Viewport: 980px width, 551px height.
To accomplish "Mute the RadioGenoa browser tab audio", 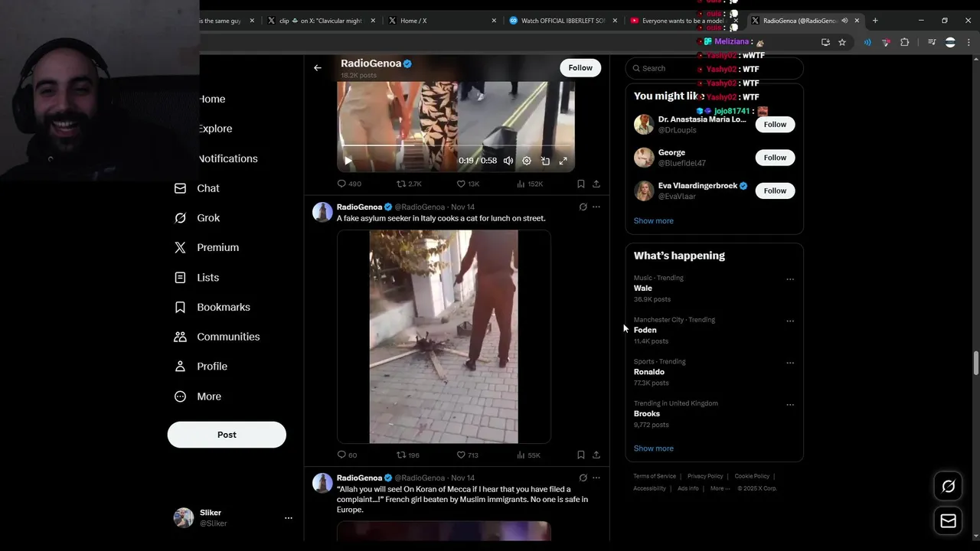I will 844,21.
